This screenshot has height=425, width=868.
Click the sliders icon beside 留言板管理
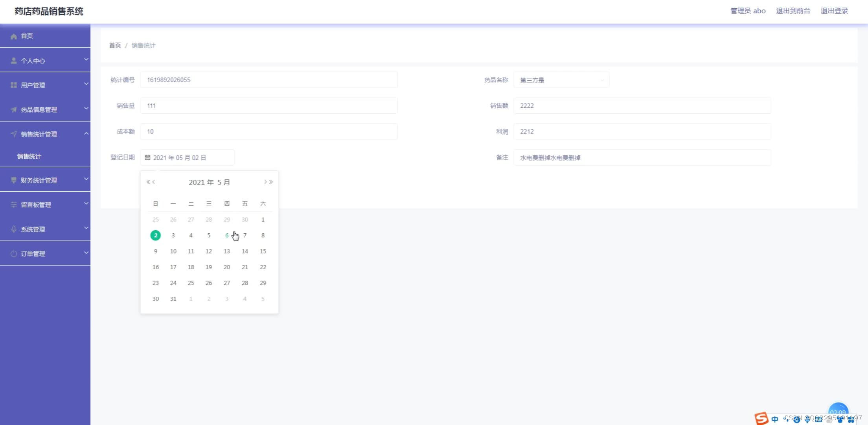click(14, 205)
